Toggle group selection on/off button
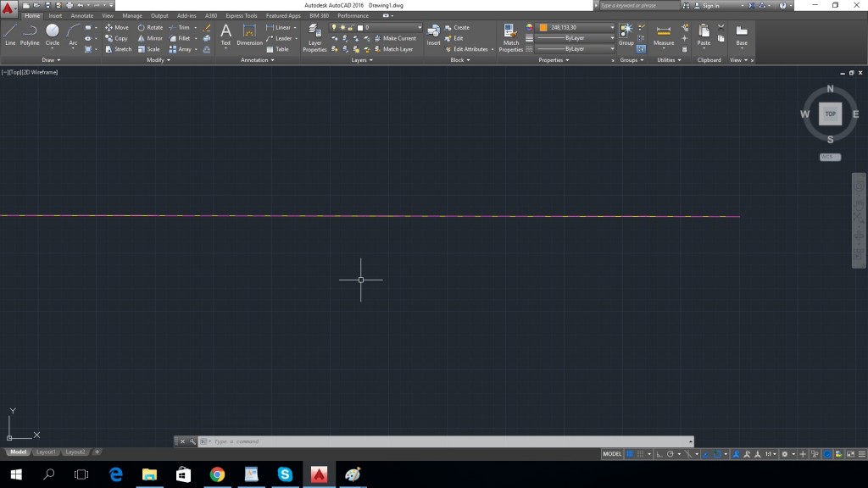Image resolution: width=868 pixels, height=488 pixels. tap(641, 49)
